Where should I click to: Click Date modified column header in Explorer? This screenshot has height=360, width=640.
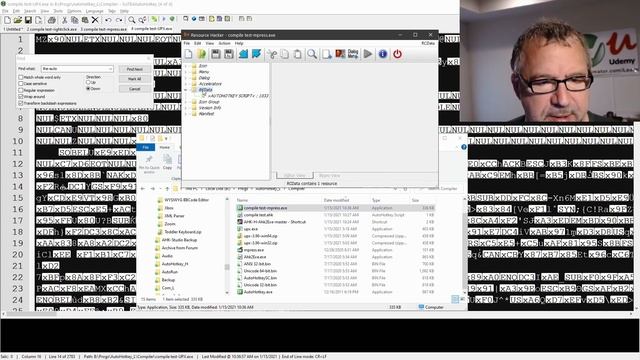336,200
